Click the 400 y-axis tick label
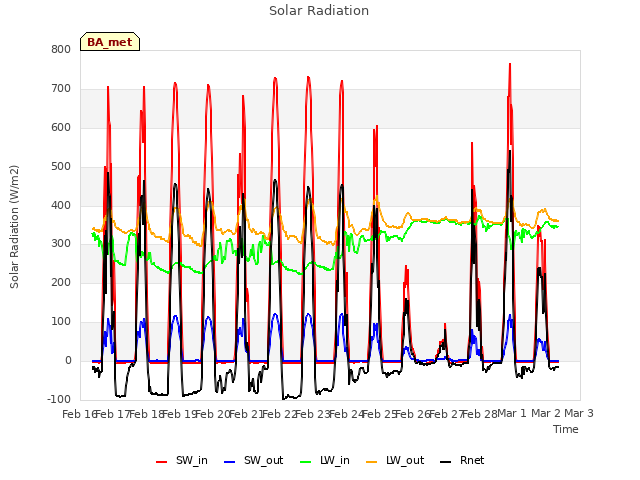The image size is (640, 480). coord(61,205)
